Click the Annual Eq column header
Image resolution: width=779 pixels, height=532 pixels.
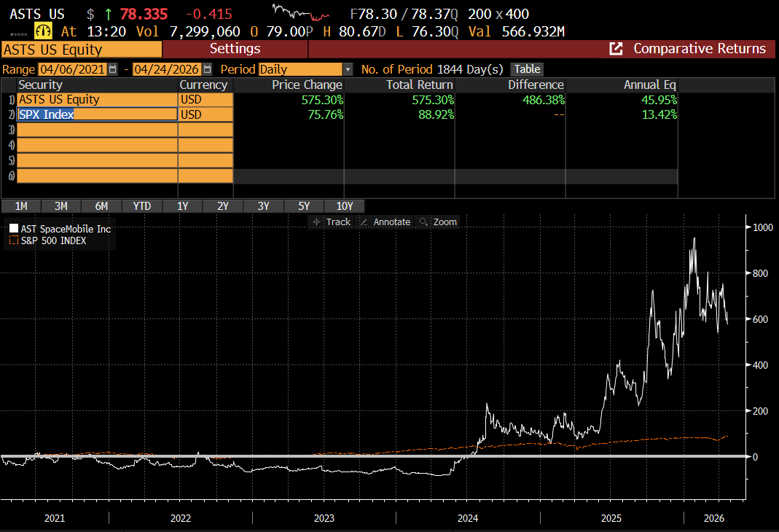650,85
